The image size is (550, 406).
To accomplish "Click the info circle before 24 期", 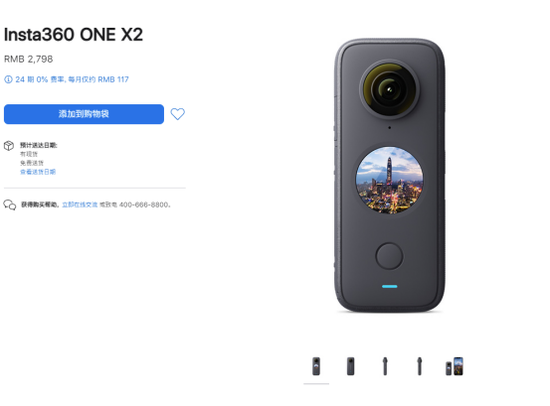I will [x=8, y=79].
